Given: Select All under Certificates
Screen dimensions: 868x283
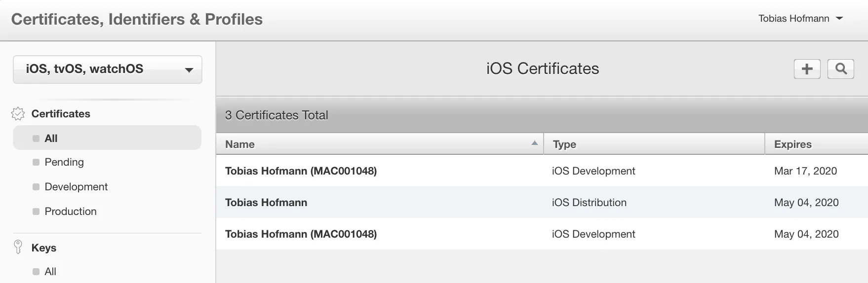Looking at the screenshot, I should [x=51, y=139].
